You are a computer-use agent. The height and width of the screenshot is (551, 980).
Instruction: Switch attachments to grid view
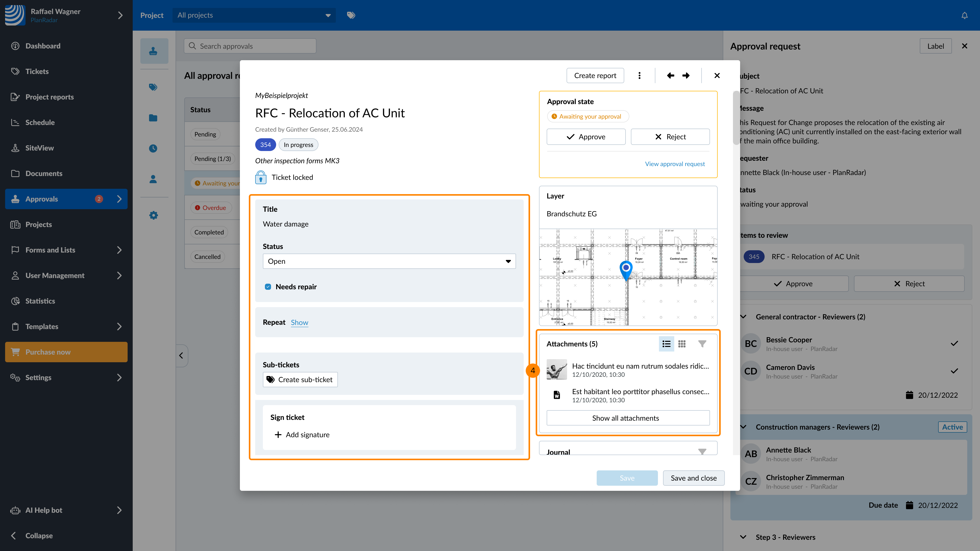click(682, 344)
